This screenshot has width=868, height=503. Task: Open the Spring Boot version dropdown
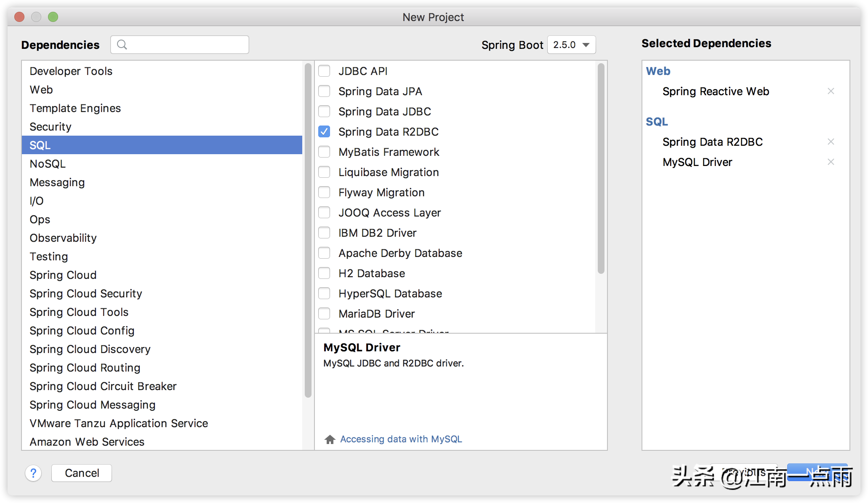click(571, 45)
